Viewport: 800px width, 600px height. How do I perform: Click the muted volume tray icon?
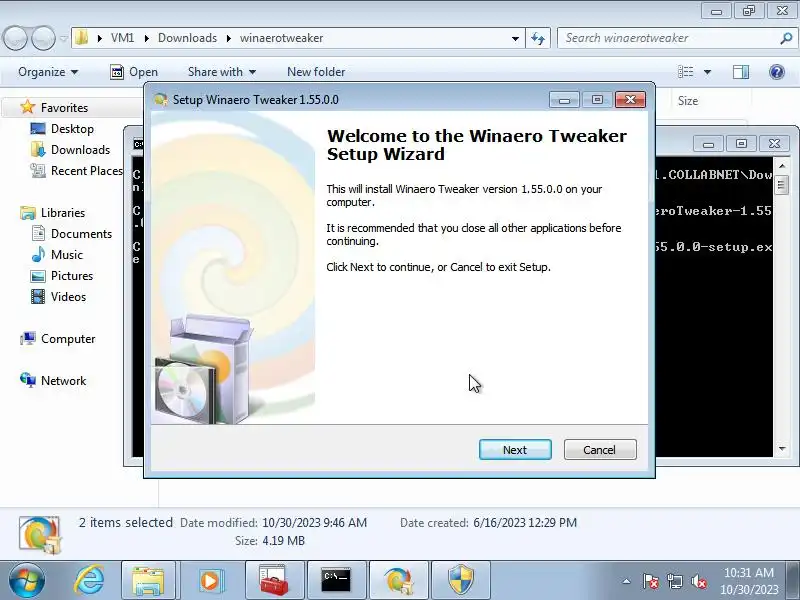tap(699, 581)
